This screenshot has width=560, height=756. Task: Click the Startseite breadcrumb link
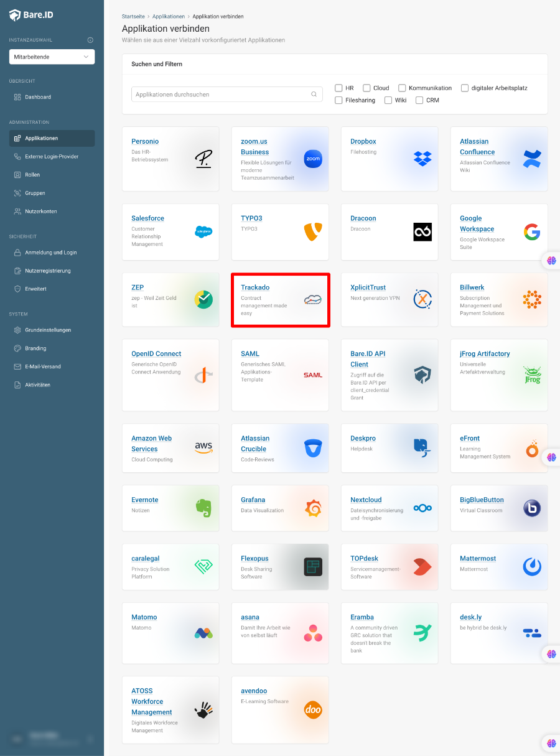133,16
